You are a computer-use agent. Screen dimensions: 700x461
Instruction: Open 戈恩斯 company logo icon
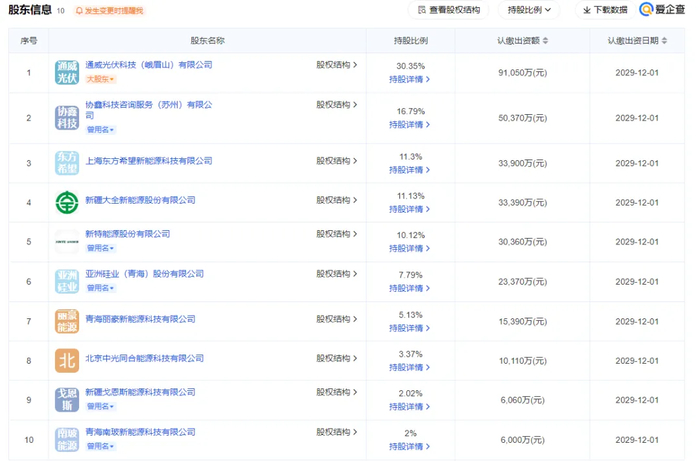coord(67,400)
